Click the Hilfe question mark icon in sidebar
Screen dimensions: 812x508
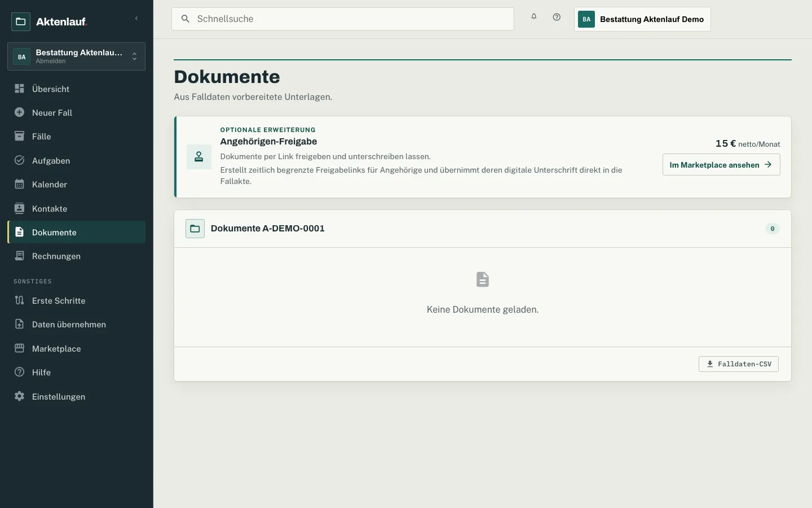tap(19, 372)
